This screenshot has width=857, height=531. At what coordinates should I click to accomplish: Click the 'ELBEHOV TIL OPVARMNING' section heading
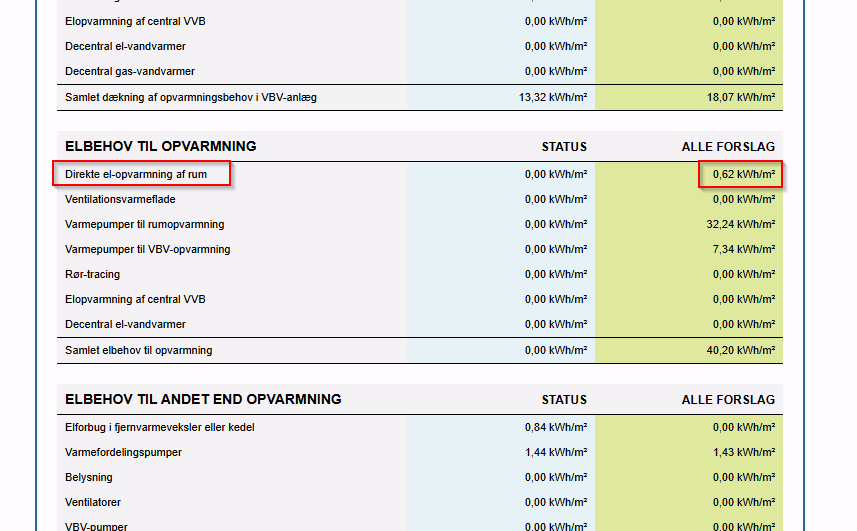click(161, 146)
